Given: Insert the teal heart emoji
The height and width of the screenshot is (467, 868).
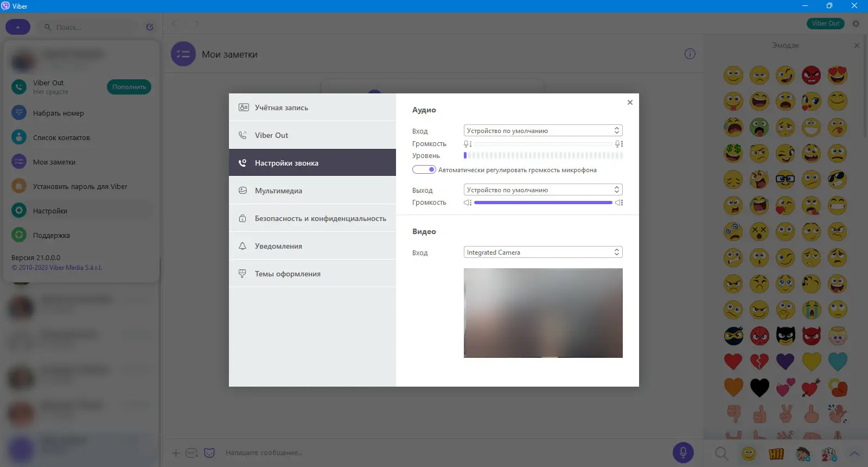Looking at the screenshot, I should (x=838, y=362).
